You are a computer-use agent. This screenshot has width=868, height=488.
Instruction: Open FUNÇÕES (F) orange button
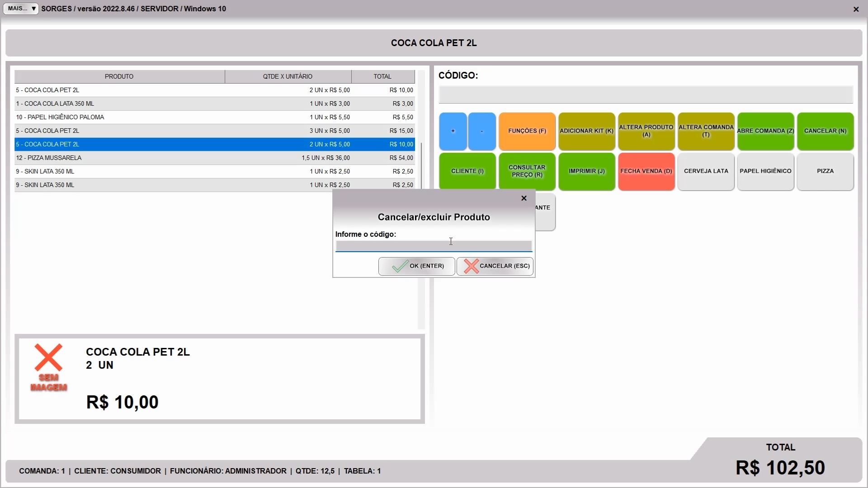tap(527, 131)
